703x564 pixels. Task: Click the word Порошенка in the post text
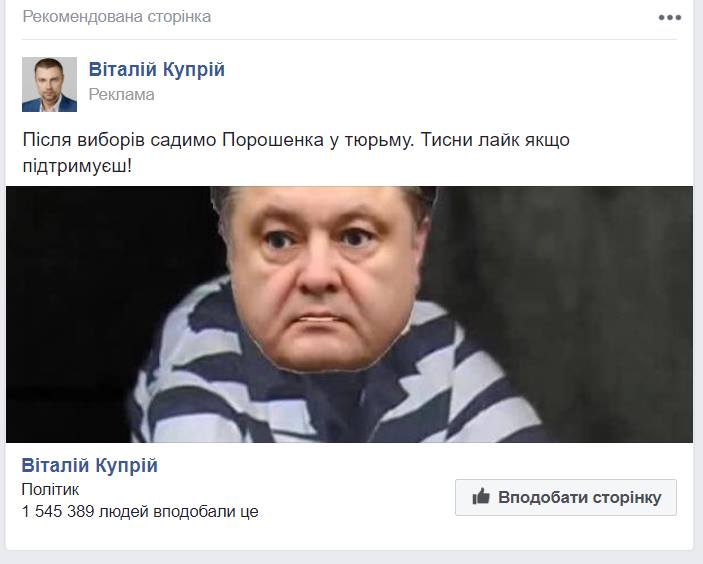[x=273, y=140]
